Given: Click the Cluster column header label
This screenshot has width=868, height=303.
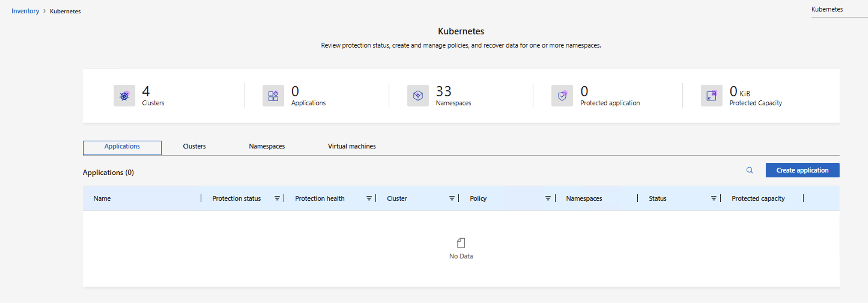Looking at the screenshot, I should point(397,198).
